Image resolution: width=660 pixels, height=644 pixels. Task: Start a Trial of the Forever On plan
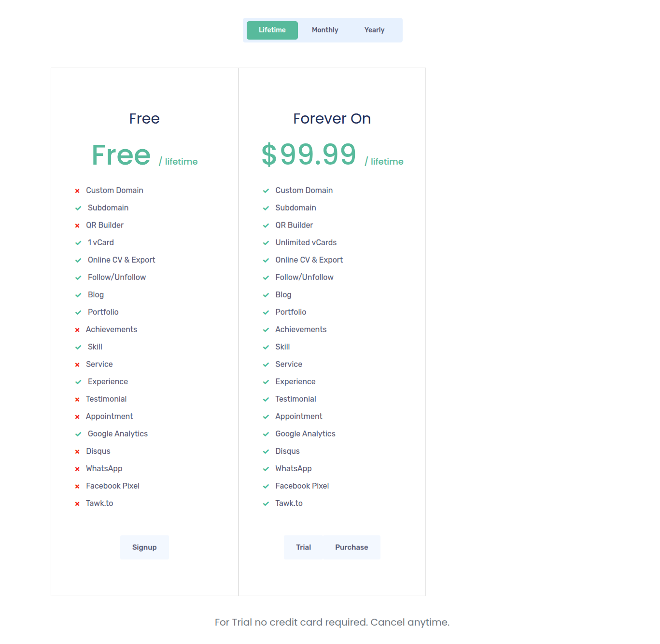303,547
